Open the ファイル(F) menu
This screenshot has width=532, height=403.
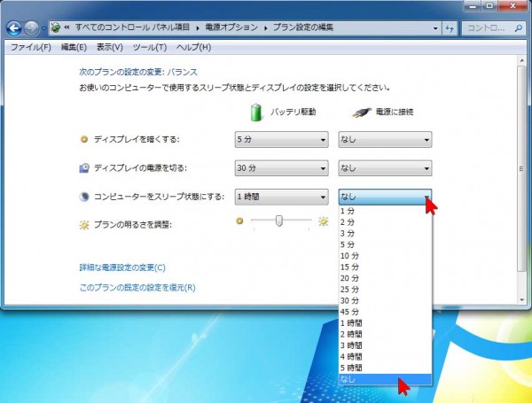[x=30, y=46]
